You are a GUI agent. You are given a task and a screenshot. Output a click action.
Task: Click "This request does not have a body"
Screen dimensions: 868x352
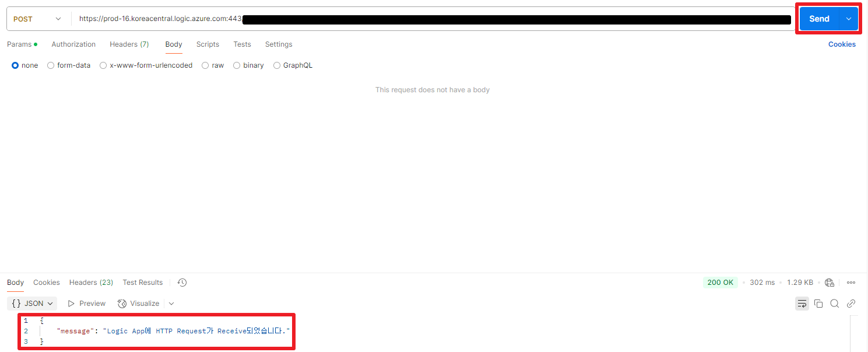[433, 90]
